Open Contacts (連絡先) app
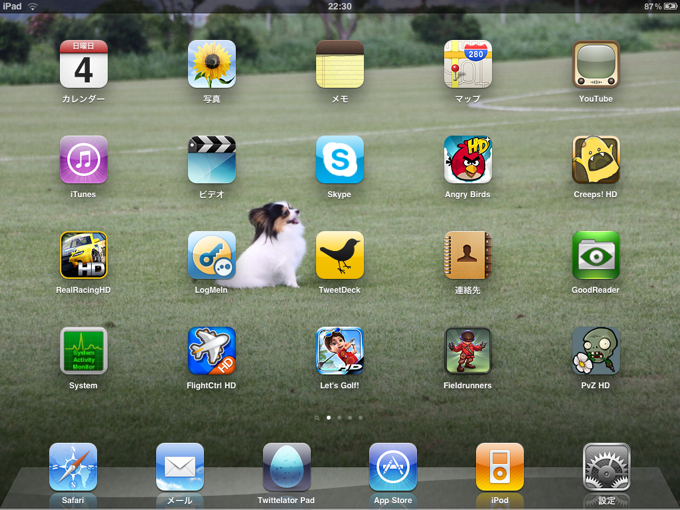680x510 pixels. (x=468, y=255)
